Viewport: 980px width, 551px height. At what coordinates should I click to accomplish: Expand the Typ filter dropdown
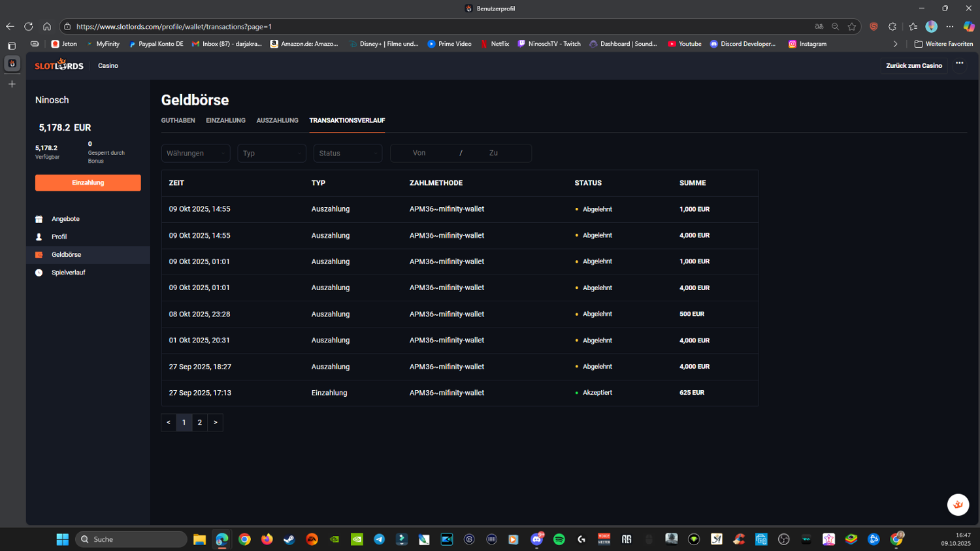[271, 153]
